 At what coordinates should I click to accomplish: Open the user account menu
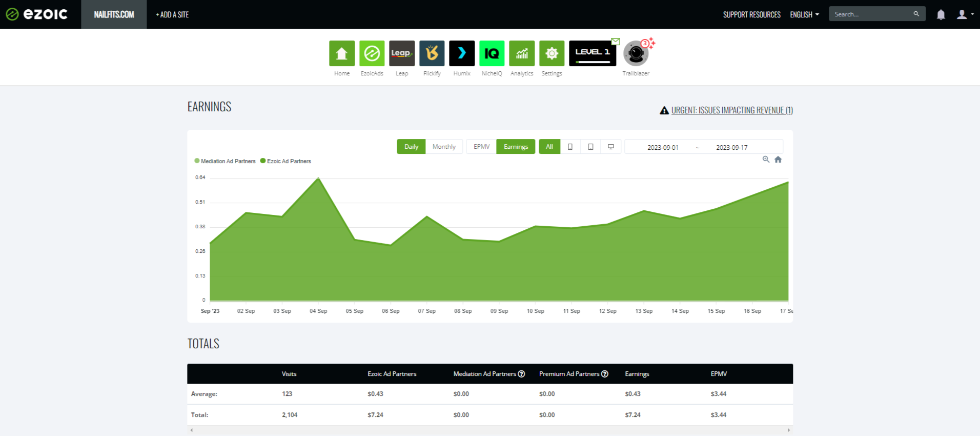pos(965,14)
